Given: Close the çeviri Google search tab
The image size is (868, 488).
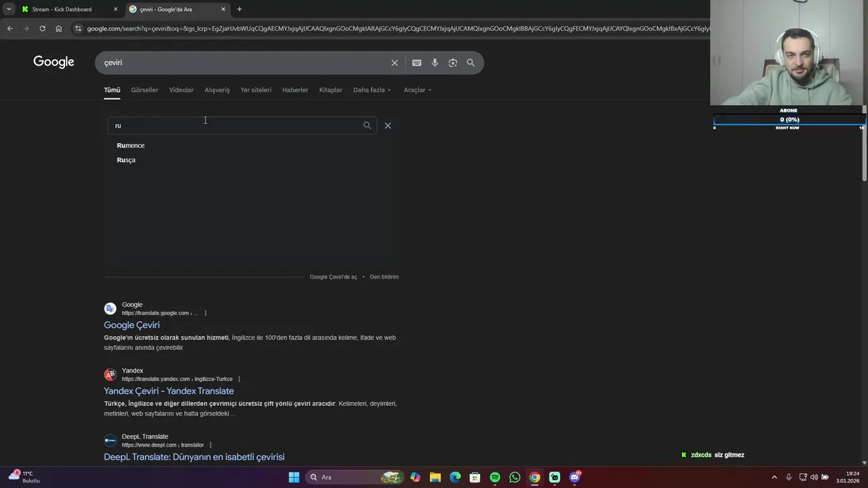Looking at the screenshot, I should pos(223,9).
